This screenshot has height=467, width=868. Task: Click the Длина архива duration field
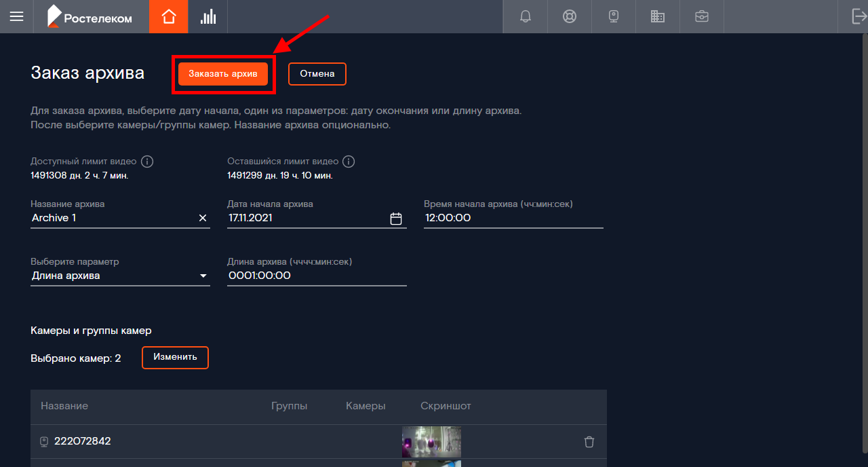pyautogui.click(x=317, y=276)
